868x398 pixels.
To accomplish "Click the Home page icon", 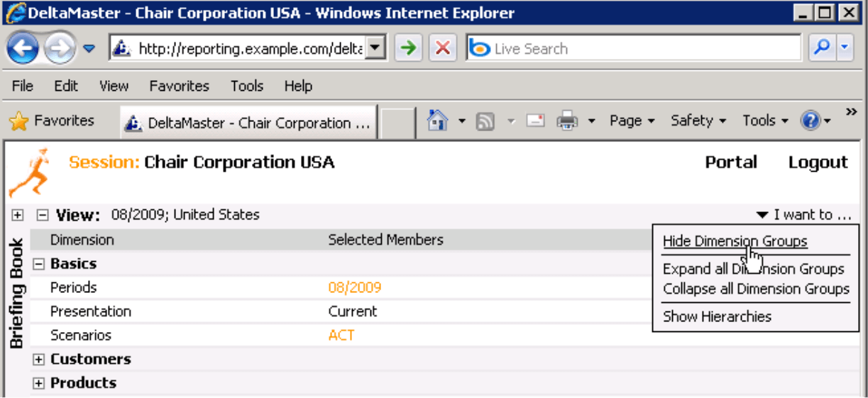I will (437, 121).
